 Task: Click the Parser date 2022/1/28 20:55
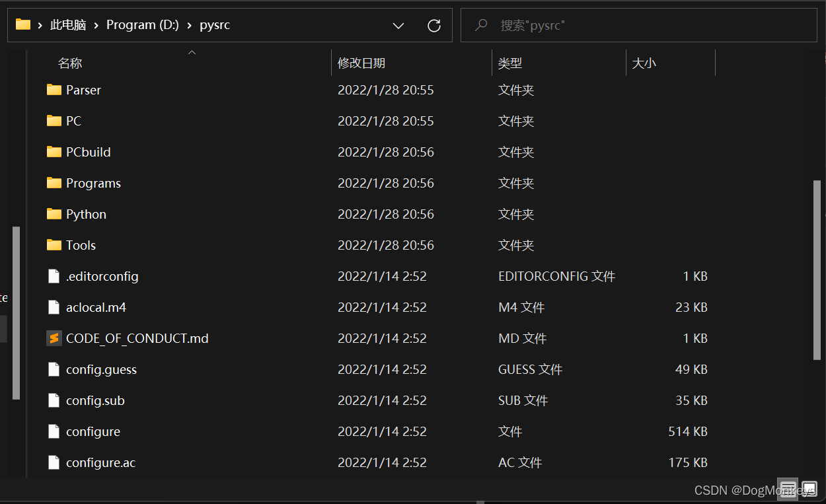(x=386, y=90)
